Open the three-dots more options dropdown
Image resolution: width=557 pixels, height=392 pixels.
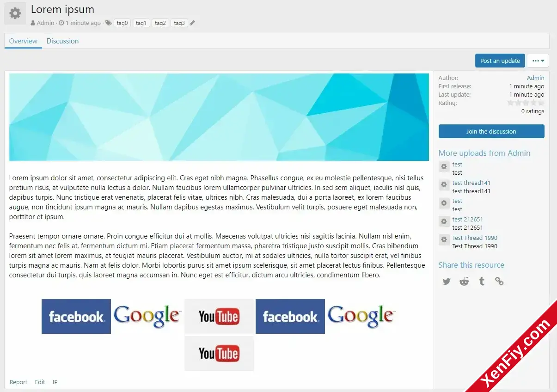[538, 61]
